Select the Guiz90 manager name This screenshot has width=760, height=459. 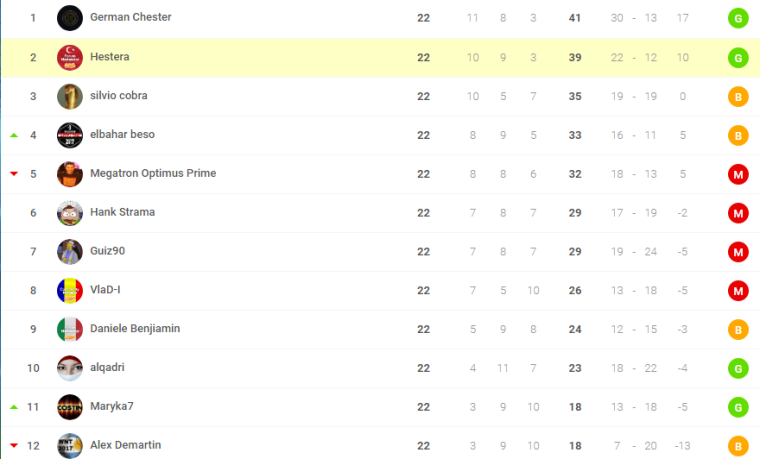tap(108, 251)
